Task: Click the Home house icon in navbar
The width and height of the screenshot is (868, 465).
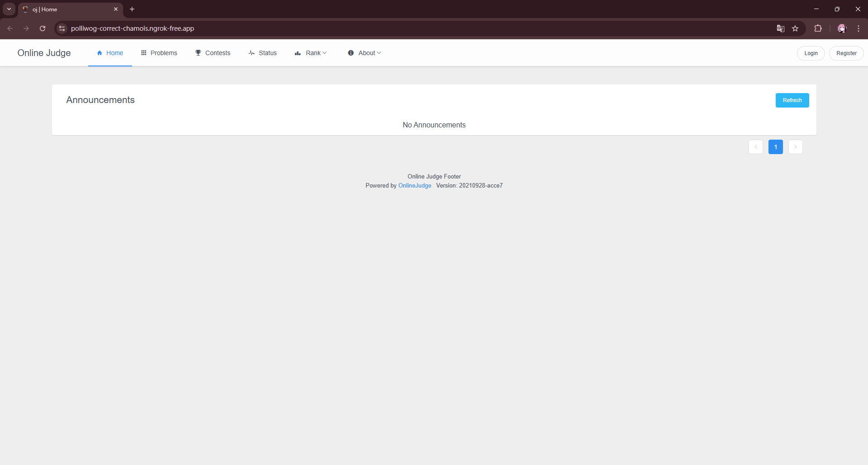Action: click(100, 53)
